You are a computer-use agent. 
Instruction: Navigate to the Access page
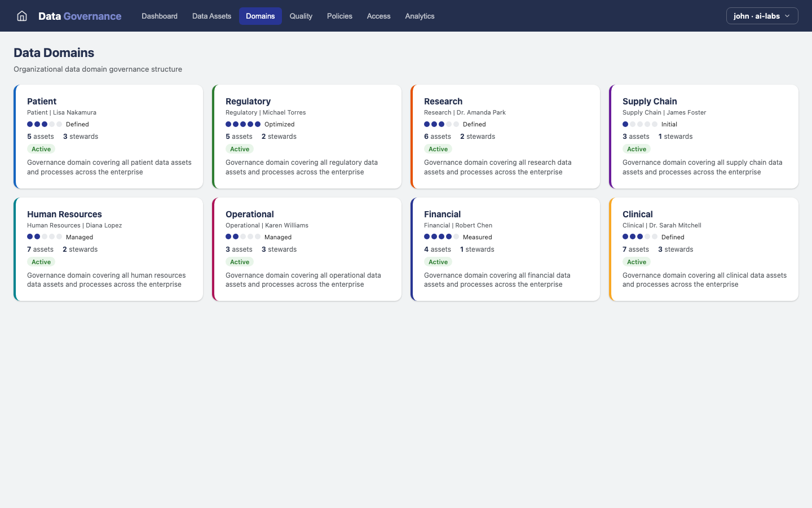tap(378, 16)
